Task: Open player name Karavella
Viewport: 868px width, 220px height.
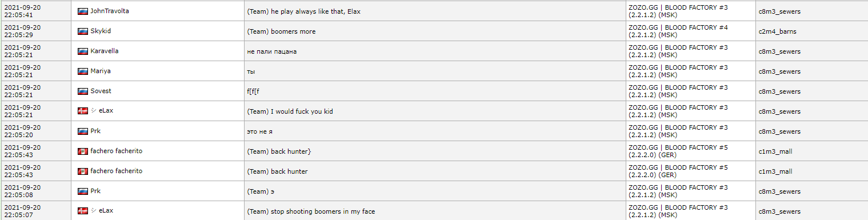Action: point(105,51)
